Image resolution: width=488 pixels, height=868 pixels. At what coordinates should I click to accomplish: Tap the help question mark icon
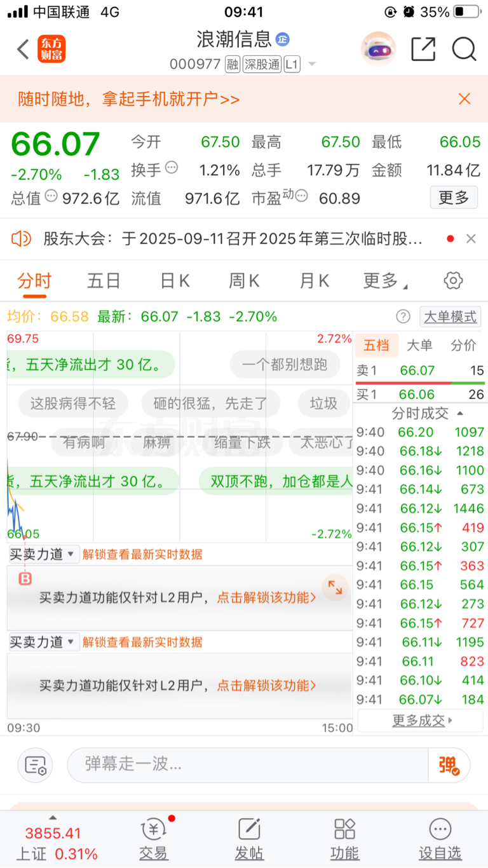[x=403, y=316]
